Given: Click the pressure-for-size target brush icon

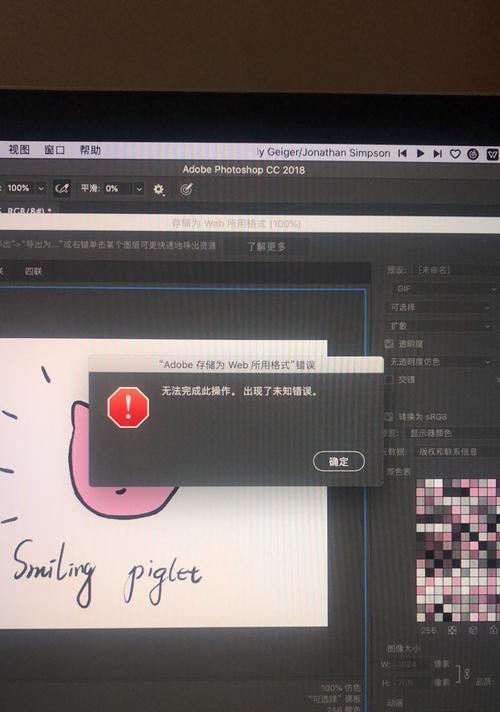Looking at the screenshot, I should 186,189.
